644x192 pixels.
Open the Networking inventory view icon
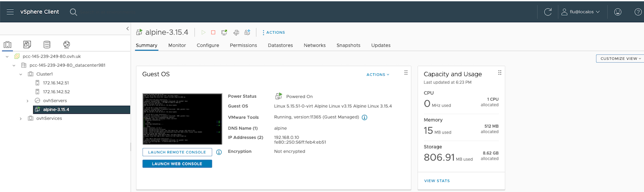67,45
